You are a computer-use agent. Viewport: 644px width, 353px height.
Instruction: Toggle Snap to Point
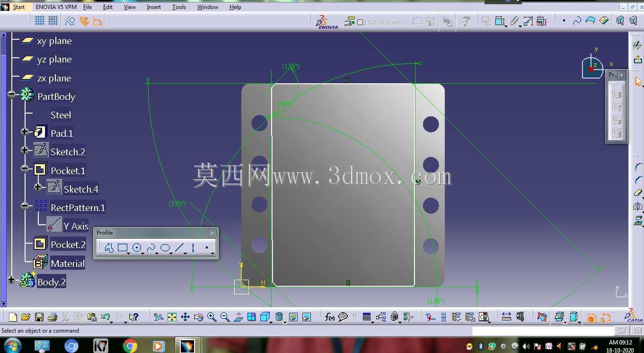(x=53, y=20)
